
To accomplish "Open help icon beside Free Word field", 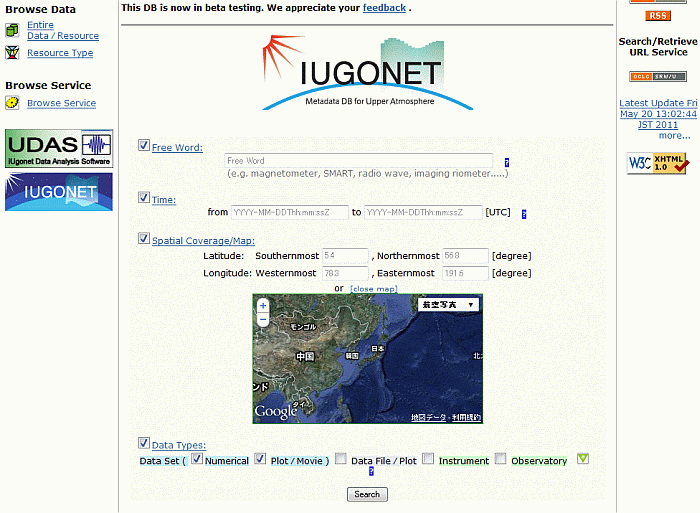I will tap(507, 163).
